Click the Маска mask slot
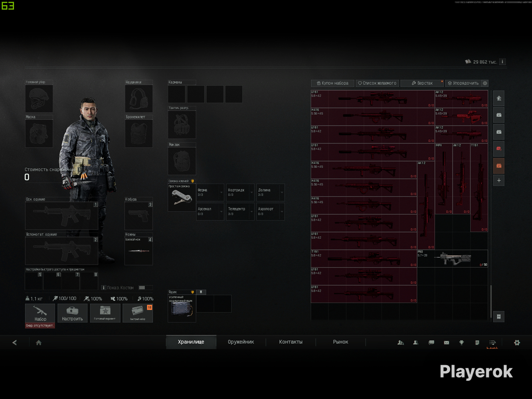 [39, 133]
